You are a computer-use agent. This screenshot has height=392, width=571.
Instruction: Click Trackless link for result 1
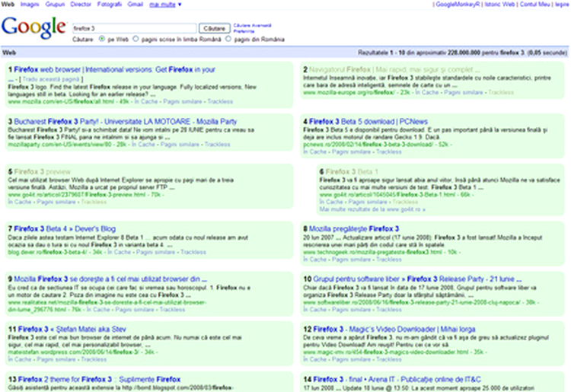click(220, 101)
